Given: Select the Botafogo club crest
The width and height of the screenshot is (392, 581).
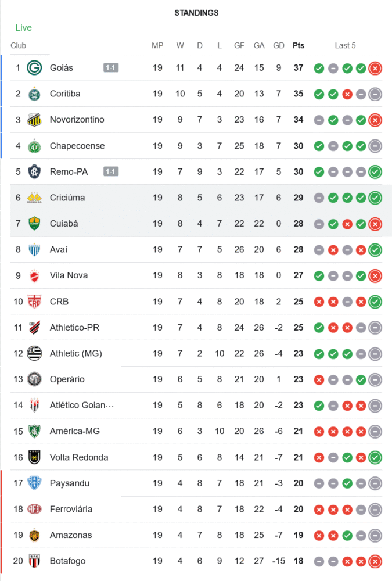Looking at the screenshot, I should pos(35,561).
